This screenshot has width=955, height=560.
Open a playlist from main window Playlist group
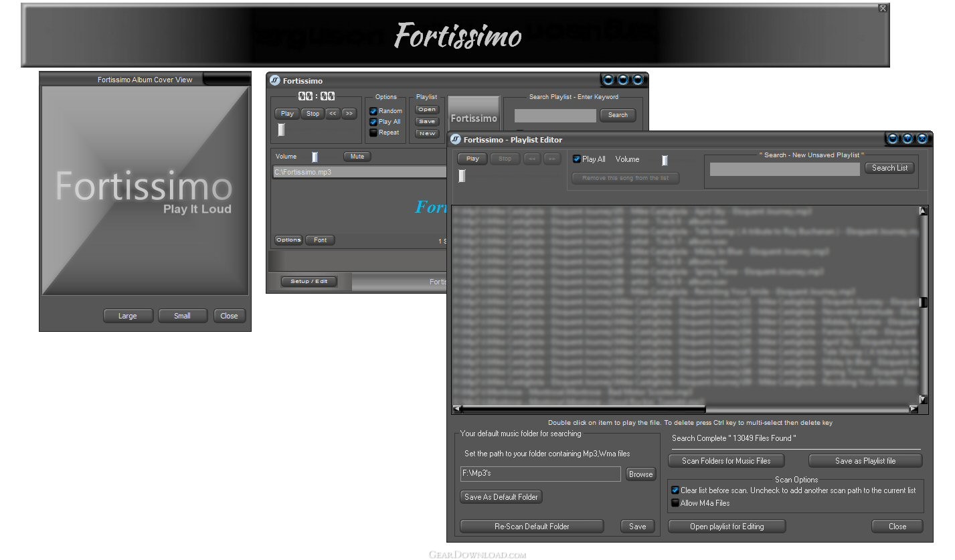pyautogui.click(x=427, y=110)
